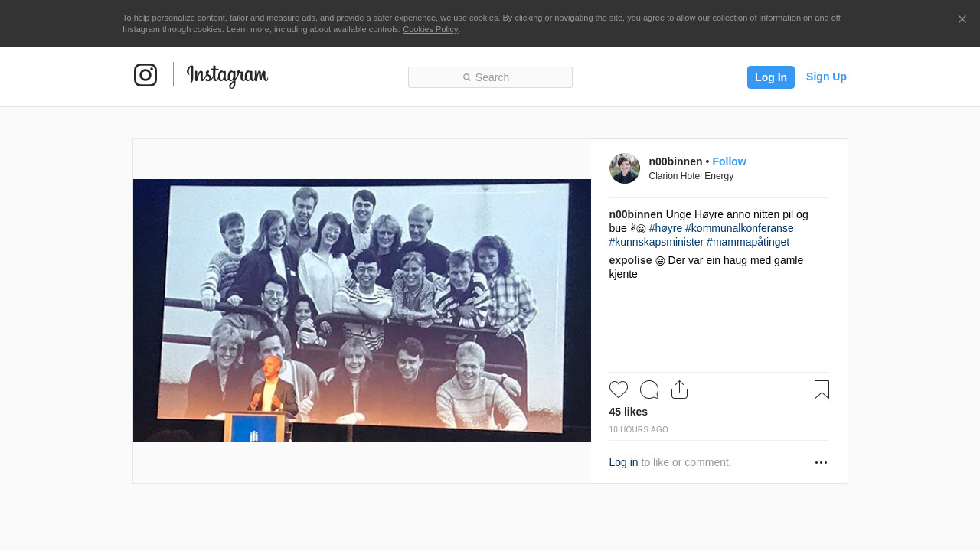The width and height of the screenshot is (980, 551).
Task: Click the Instagram camera logo icon
Action: point(145,75)
